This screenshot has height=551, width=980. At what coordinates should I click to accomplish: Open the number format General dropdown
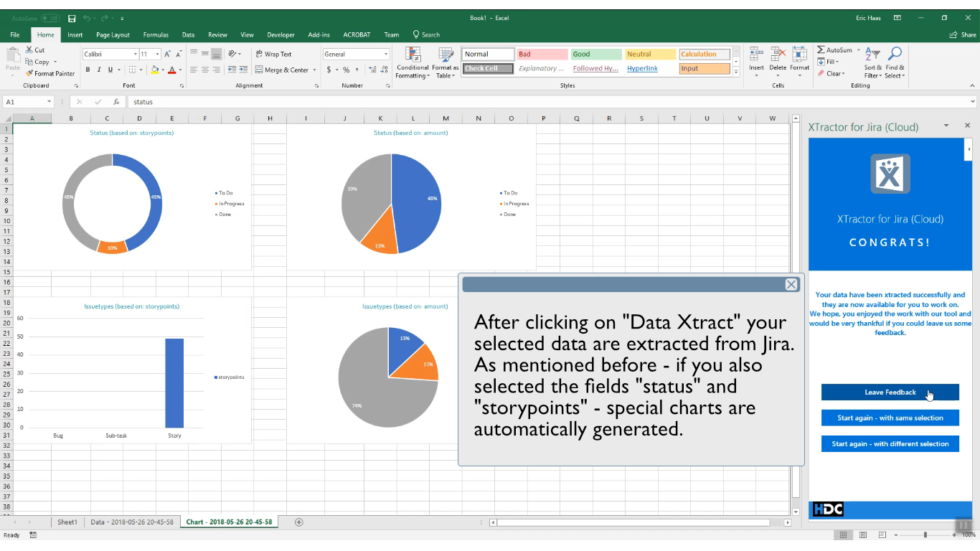pyautogui.click(x=386, y=54)
